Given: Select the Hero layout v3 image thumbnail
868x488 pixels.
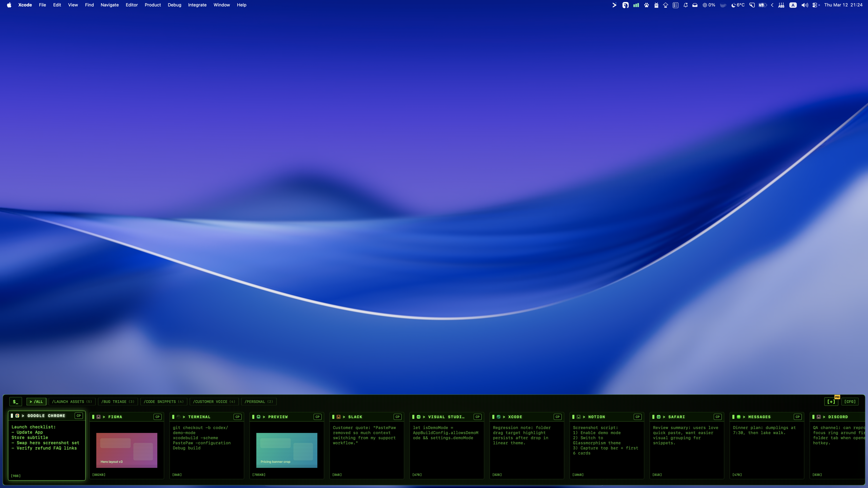Looking at the screenshot, I should 126,450.
